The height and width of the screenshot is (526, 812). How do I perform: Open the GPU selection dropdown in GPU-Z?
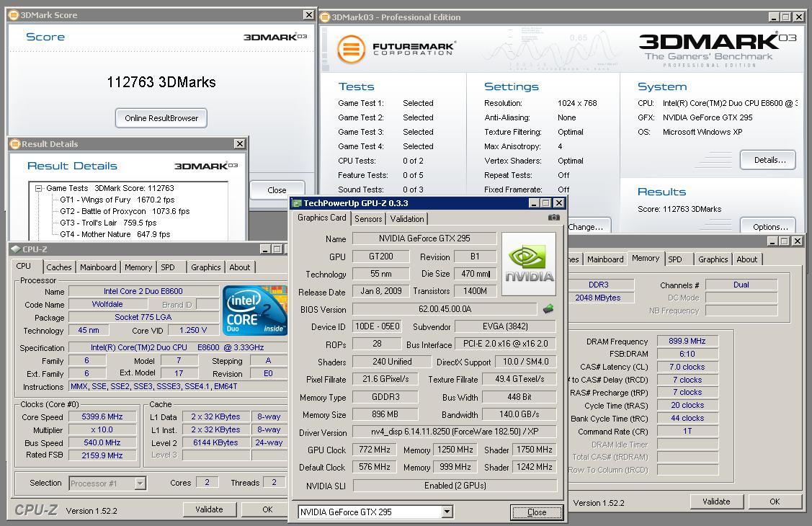(x=447, y=512)
